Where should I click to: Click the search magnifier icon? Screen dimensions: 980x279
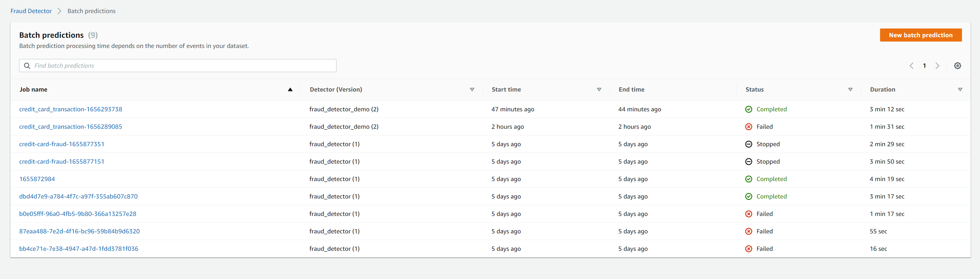pyautogui.click(x=27, y=65)
